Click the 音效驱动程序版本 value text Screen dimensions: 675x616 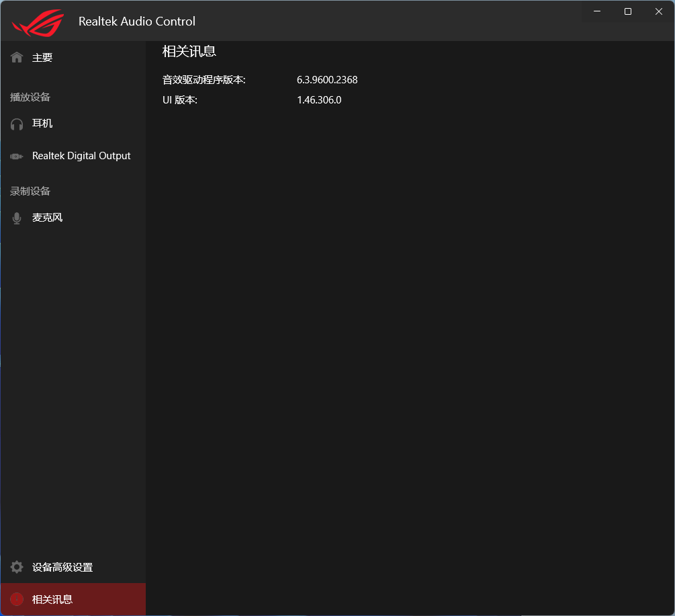point(327,79)
